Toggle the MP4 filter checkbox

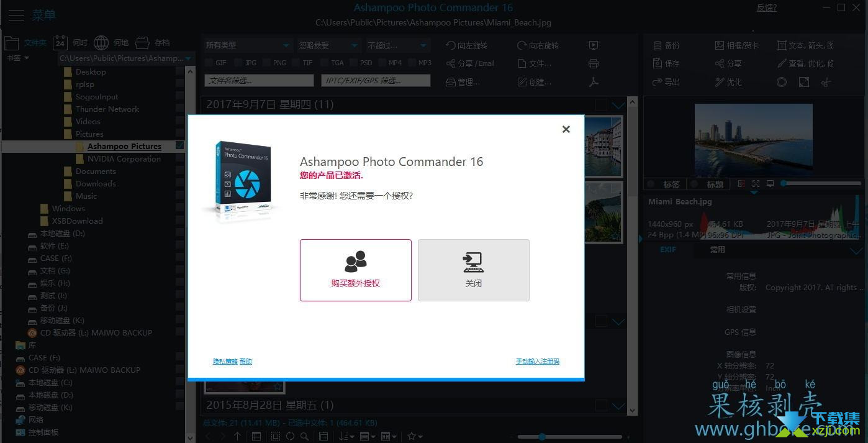pos(381,63)
